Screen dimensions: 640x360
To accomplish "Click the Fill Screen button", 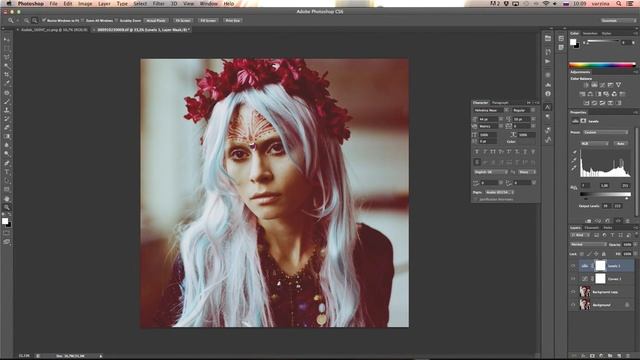I will click(x=208, y=20).
